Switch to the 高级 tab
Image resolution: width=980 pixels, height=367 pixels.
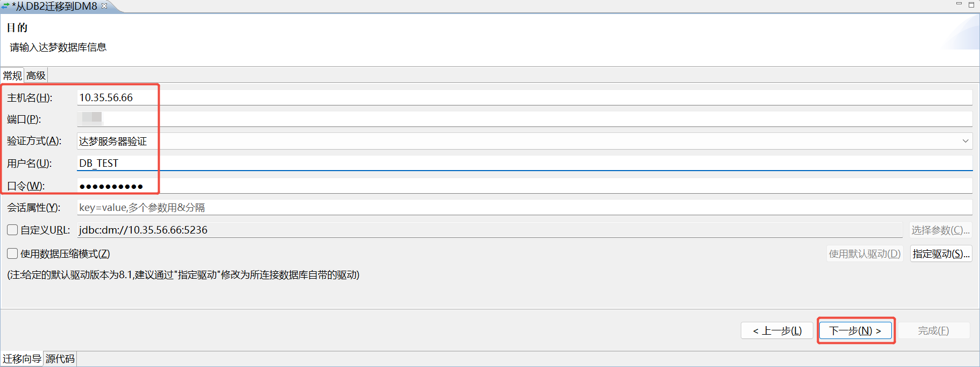click(36, 75)
